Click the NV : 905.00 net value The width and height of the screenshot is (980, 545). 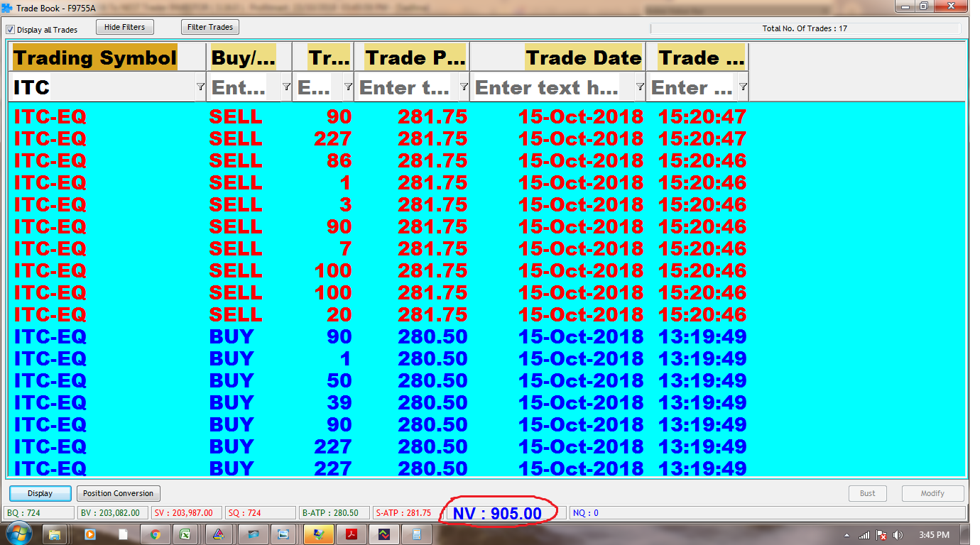click(497, 513)
